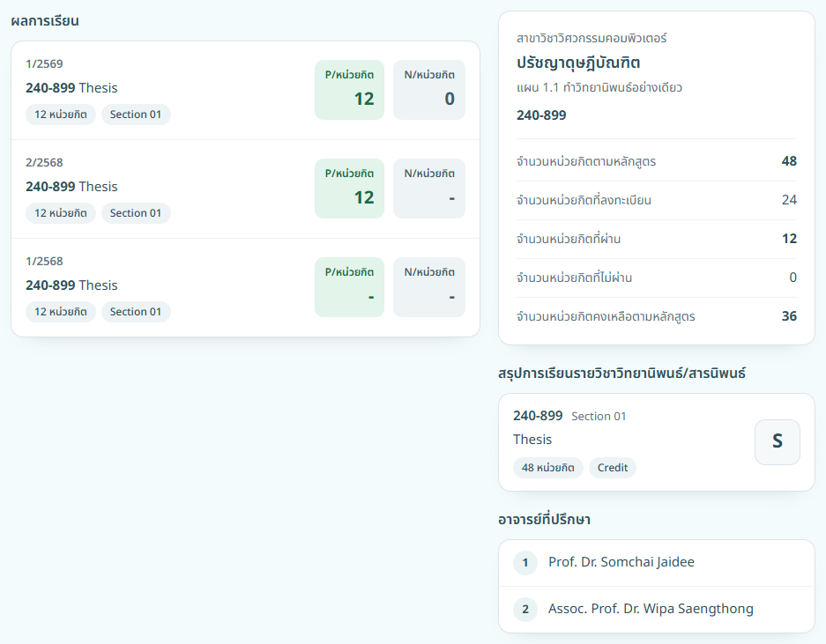The height and width of the screenshot is (644, 826).
Task: Click the 48 หน่วยกิต chip
Action: [547, 468]
